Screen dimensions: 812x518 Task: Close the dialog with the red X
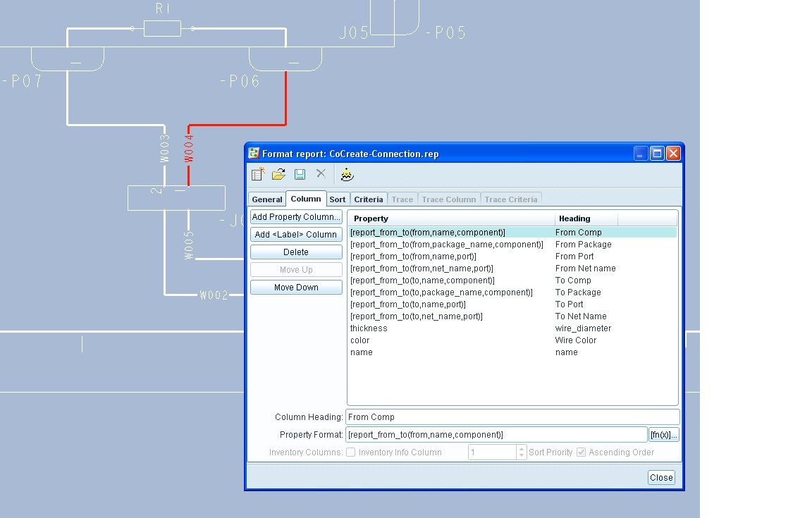click(673, 154)
